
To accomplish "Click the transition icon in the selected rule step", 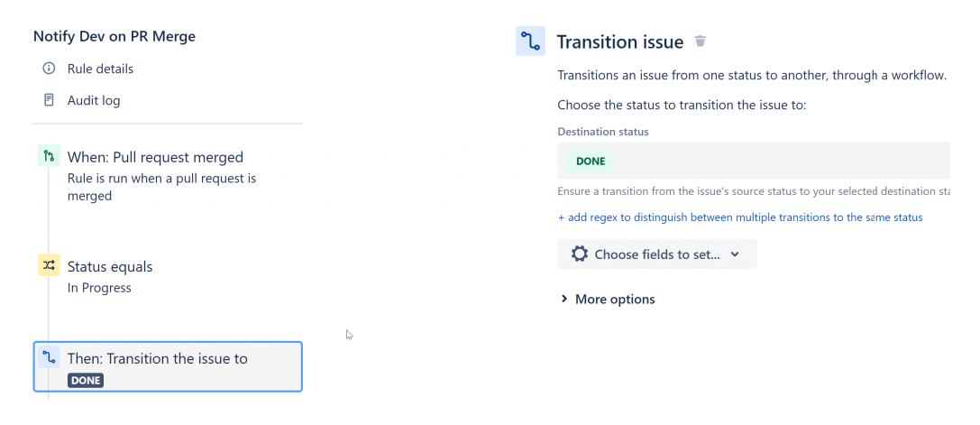I will tap(49, 358).
